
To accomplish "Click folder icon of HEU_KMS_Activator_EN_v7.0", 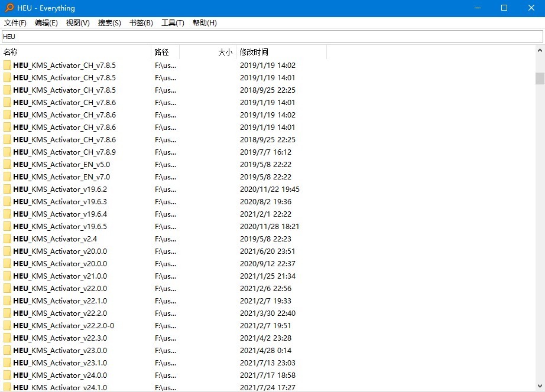I will (7, 177).
